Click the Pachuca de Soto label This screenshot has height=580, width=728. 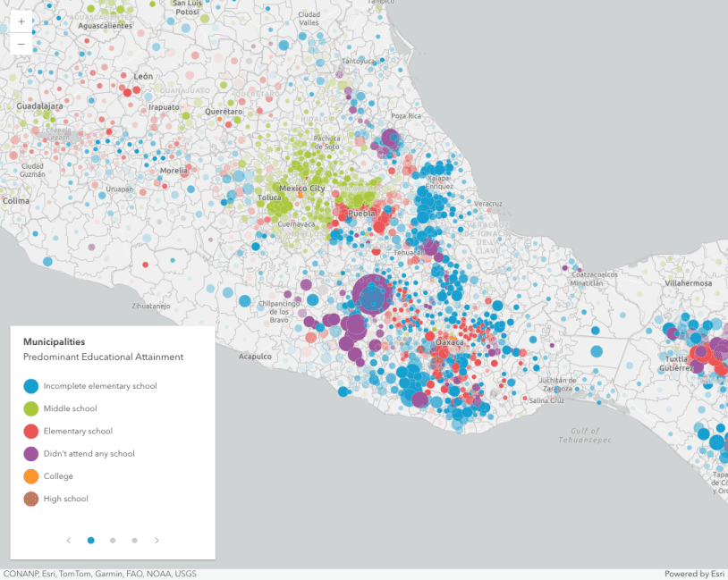[x=326, y=142]
